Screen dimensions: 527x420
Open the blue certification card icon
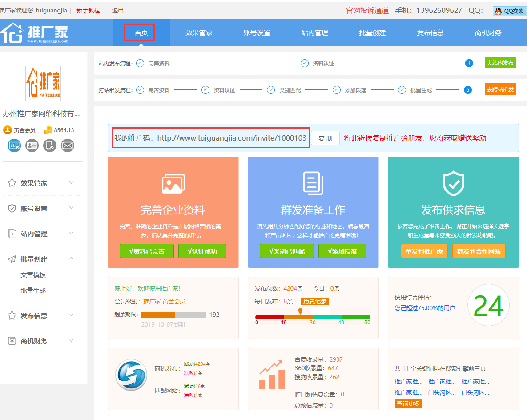(x=14, y=145)
